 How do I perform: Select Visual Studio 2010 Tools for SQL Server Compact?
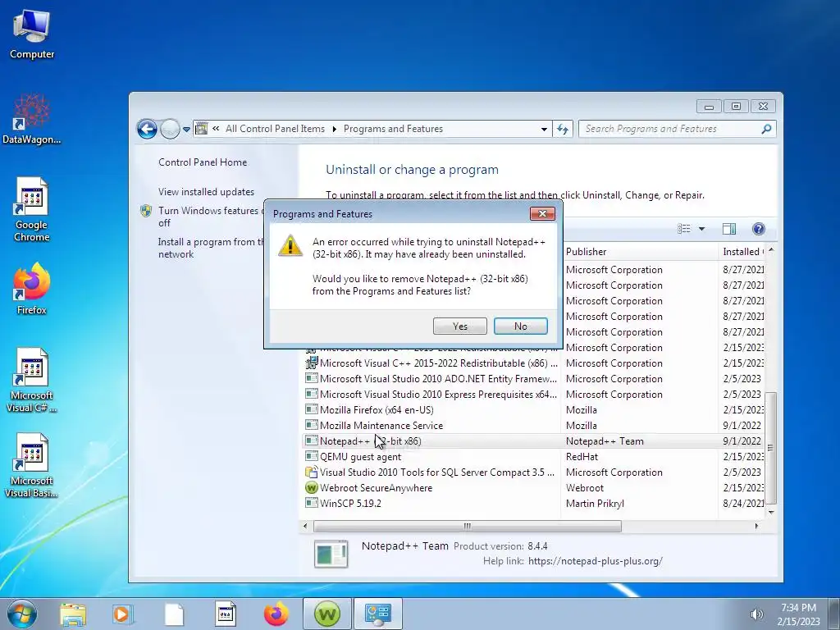pyautogui.click(x=534, y=472)
